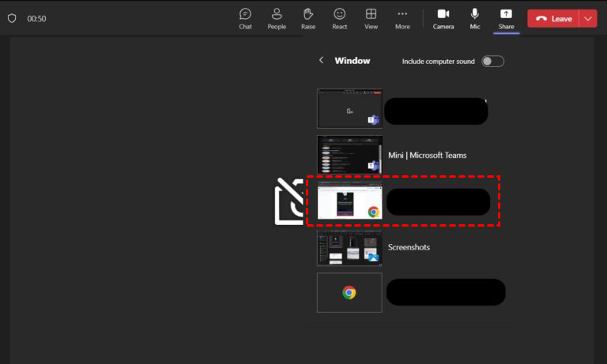
Task: Open the React emoji options
Action: pyautogui.click(x=340, y=18)
